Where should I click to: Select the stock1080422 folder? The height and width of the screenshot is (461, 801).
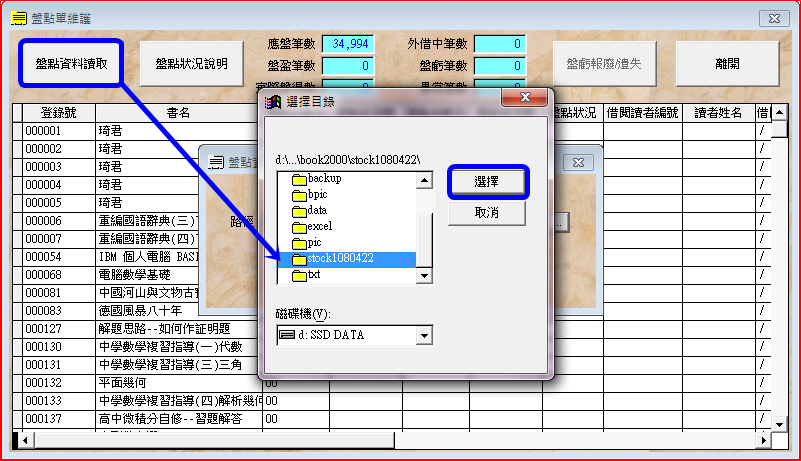347,259
